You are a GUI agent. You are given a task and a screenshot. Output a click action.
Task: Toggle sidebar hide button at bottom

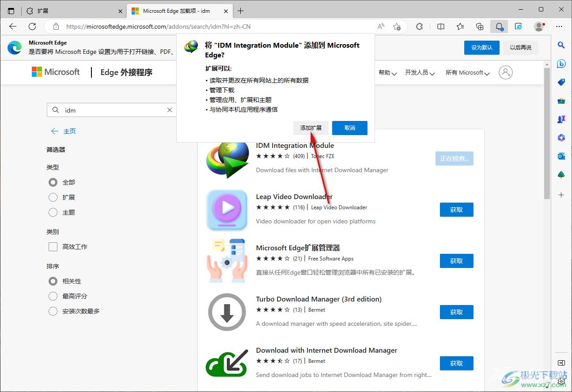pyautogui.click(x=561, y=363)
